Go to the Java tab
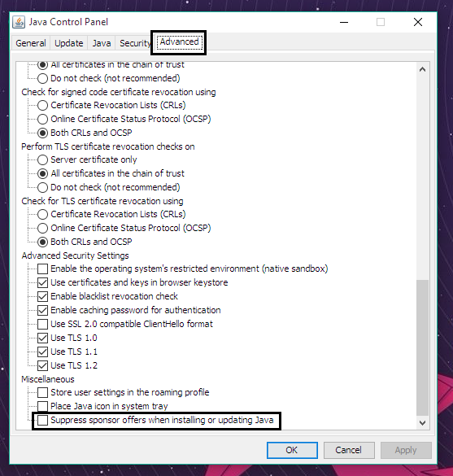The image size is (453, 476). [102, 43]
